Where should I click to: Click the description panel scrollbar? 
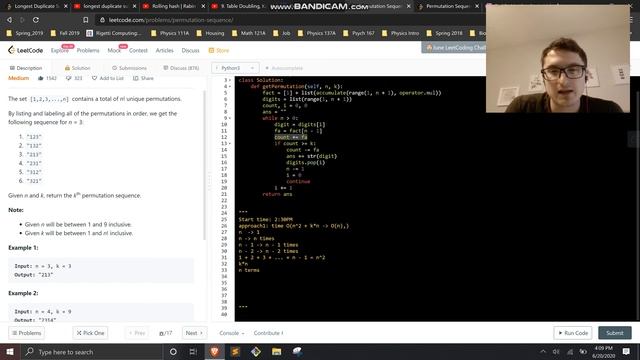tap(204, 165)
